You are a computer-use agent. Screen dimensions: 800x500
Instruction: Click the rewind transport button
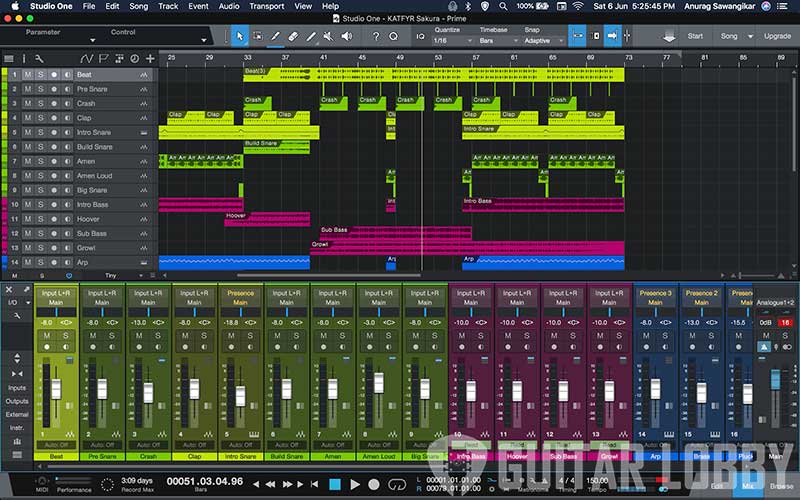(270, 484)
